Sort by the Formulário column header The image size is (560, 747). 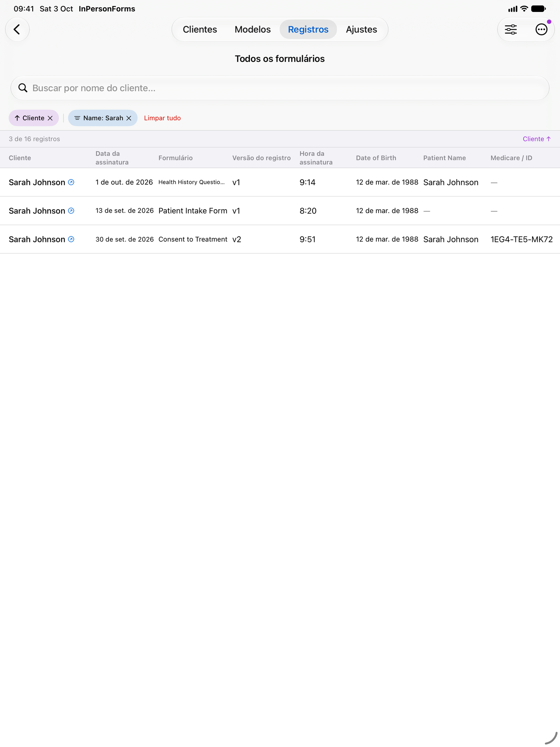tap(176, 158)
